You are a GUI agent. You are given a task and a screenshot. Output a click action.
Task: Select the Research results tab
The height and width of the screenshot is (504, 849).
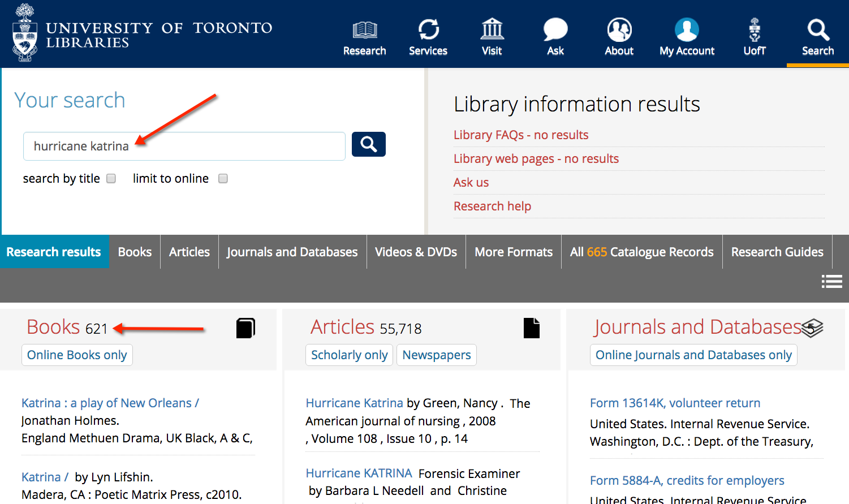[54, 252]
